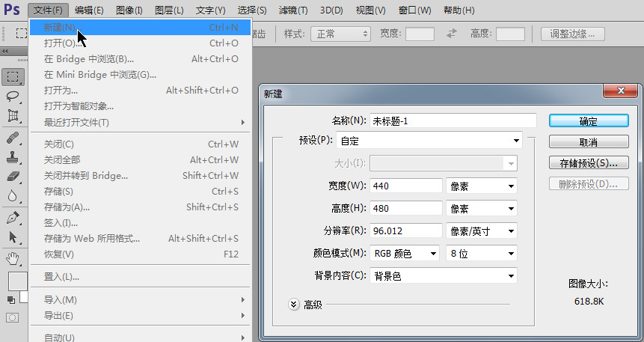The image size is (644, 342).
Task: Select the Clone Stamp tool
Action: click(13, 157)
